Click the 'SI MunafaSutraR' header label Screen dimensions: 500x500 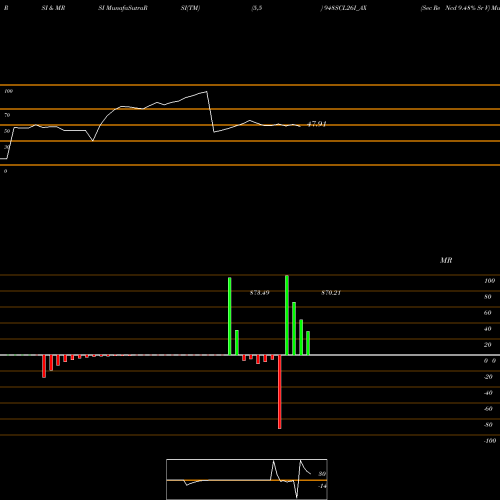(x=123, y=8)
